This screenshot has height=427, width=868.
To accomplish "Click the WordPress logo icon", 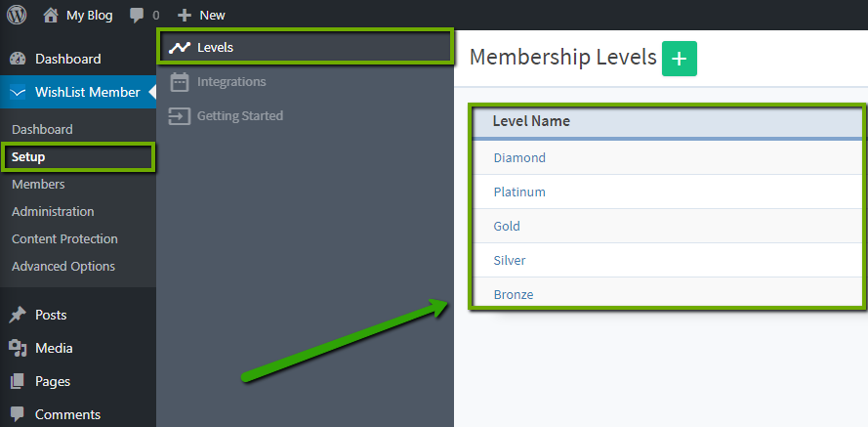I will [17, 15].
